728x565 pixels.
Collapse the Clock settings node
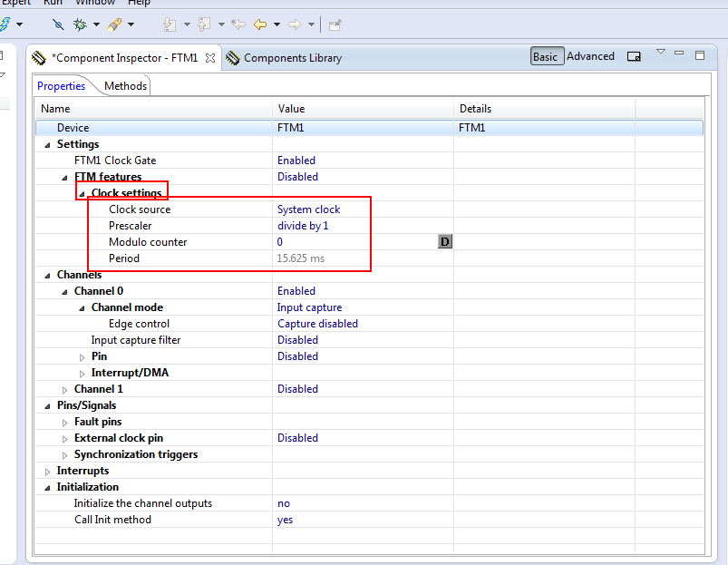click(x=82, y=194)
